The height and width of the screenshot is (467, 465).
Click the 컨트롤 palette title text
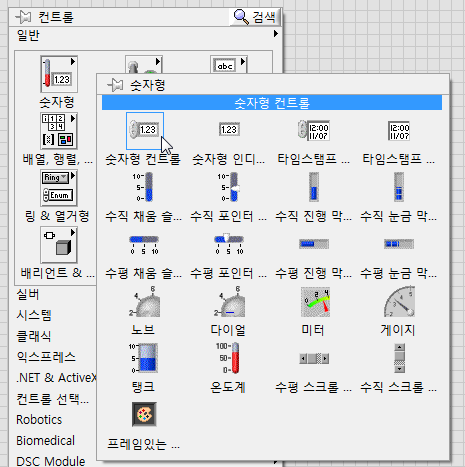click(56, 17)
